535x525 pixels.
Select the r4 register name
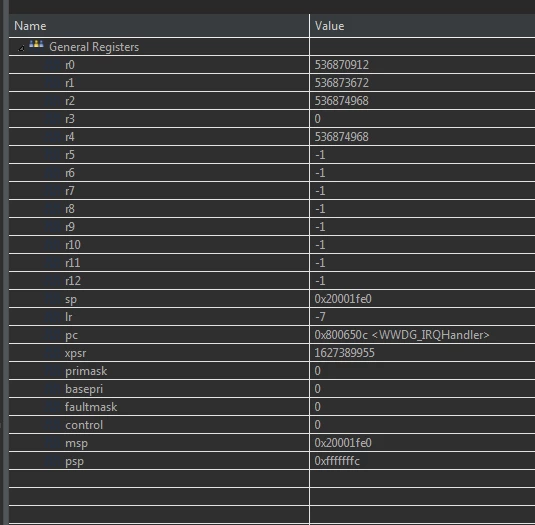(x=70, y=137)
